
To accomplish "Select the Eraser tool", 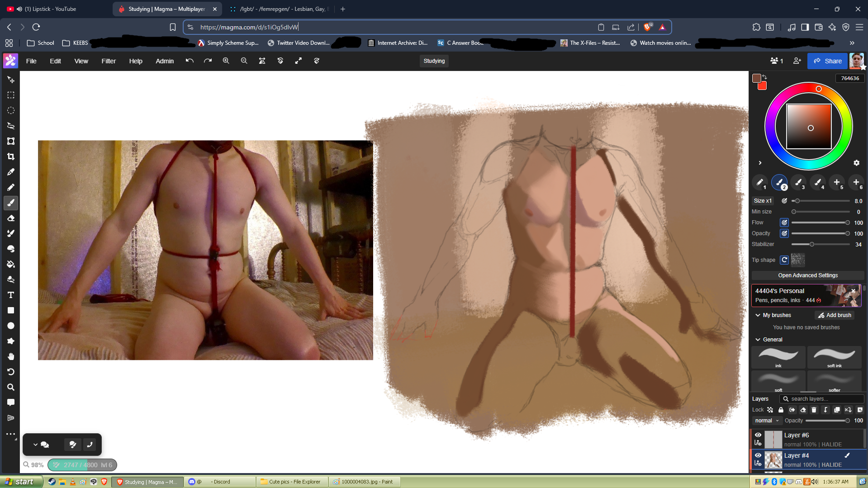I will [11, 218].
